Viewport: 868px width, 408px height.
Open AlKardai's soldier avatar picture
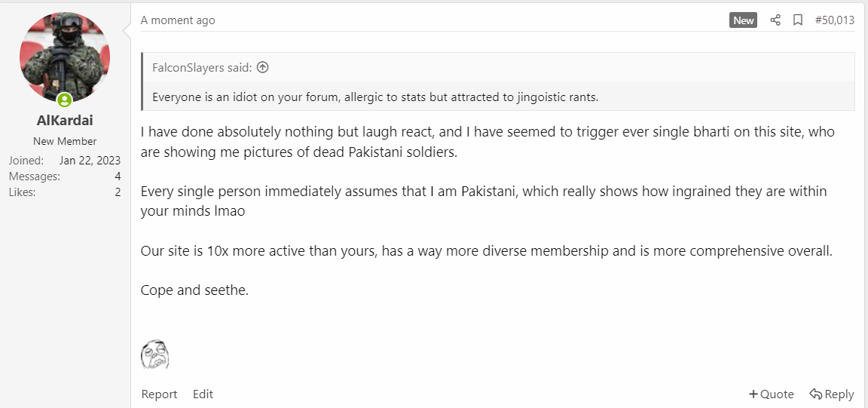tap(65, 57)
